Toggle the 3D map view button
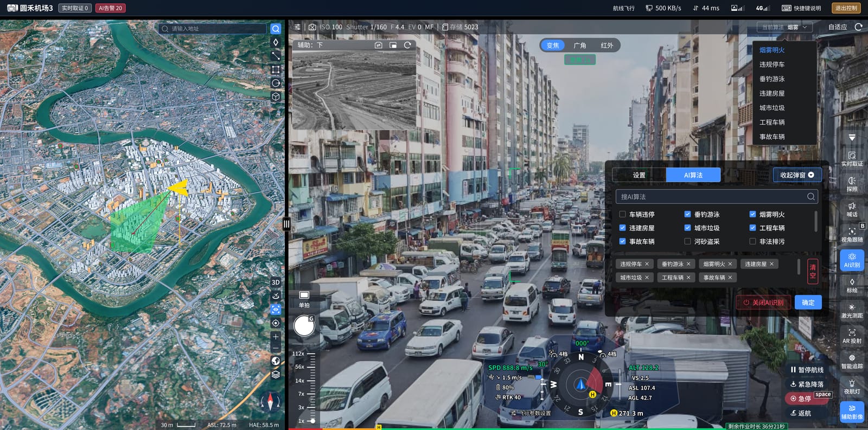This screenshot has height=430, width=868. pos(276,282)
